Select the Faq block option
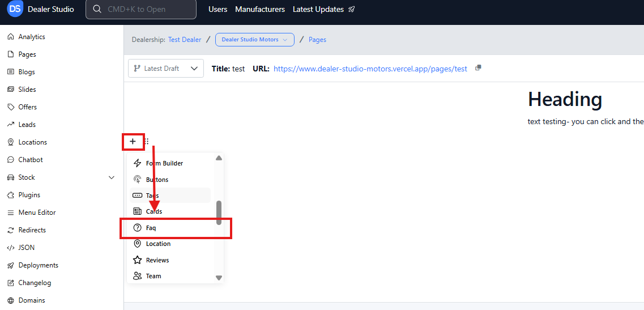Image resolution: width=644 pixels, height=310 pixels. click(151, 228)
